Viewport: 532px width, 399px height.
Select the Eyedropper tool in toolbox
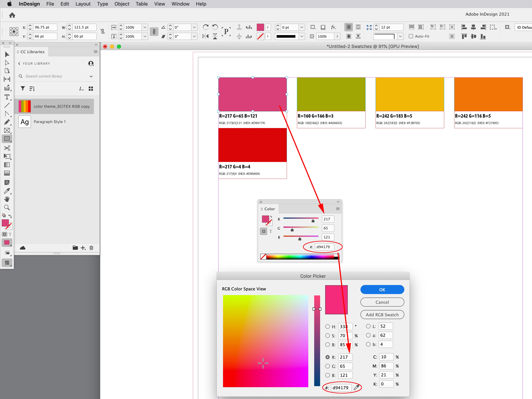[x=7, y=191]
